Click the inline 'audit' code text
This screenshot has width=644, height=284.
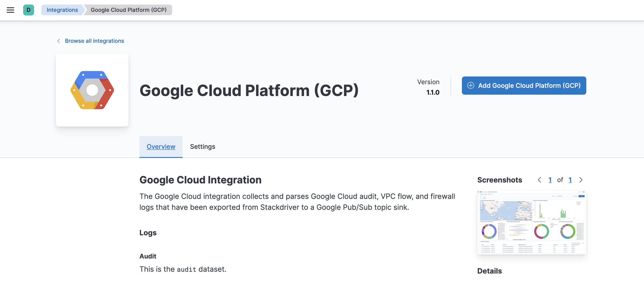click(x=186, y=269)
